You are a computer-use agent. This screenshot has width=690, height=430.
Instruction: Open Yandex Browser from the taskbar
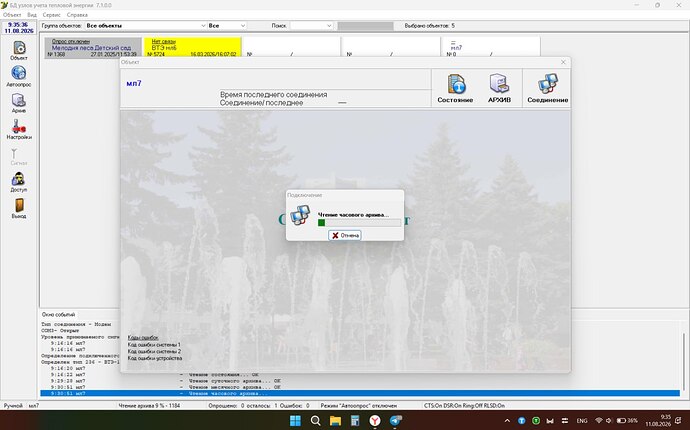click(374, 421)
